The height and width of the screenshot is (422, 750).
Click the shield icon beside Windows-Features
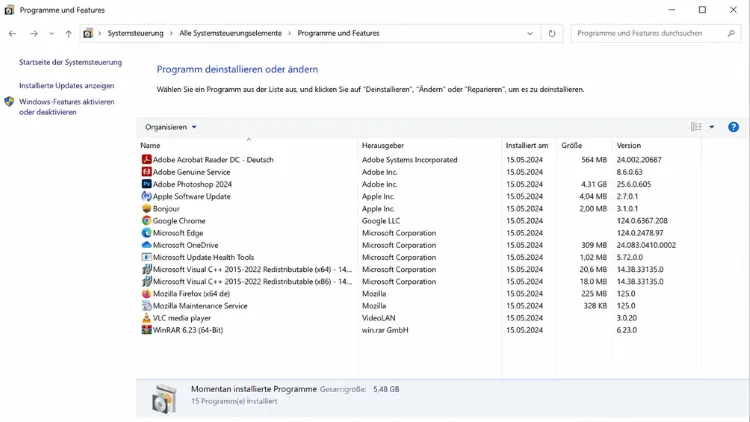pos(9,101)
